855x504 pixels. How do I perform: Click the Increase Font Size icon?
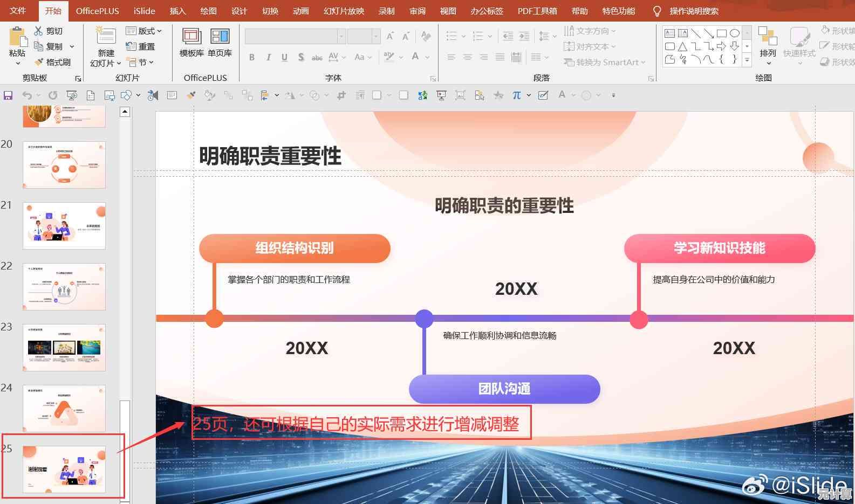tap(390, 36)
